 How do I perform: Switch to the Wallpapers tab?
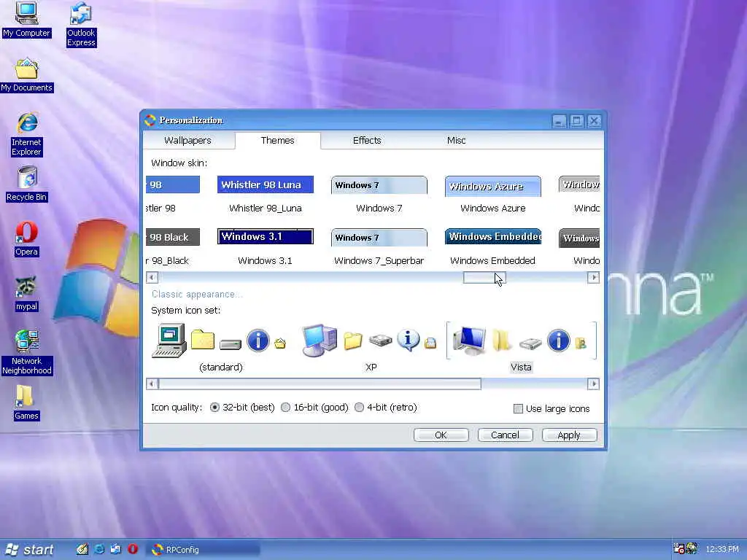click(x=187, y=141)
